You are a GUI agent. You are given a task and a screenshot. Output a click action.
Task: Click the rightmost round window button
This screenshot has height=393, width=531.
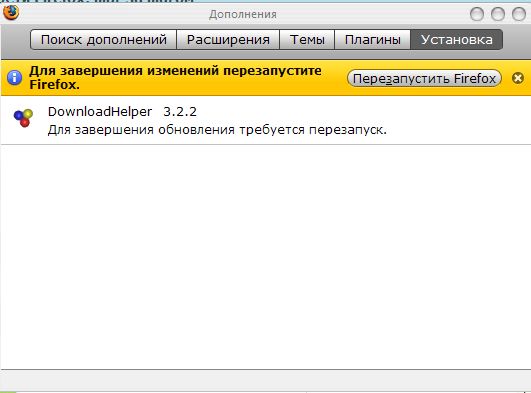519,14
